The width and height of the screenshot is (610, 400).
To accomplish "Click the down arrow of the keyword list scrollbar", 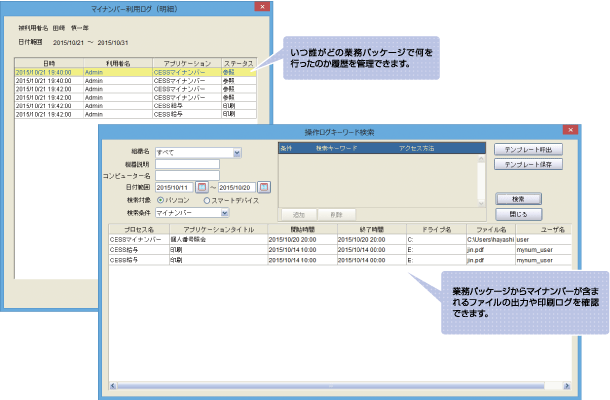I will click(x=481, y=204).
